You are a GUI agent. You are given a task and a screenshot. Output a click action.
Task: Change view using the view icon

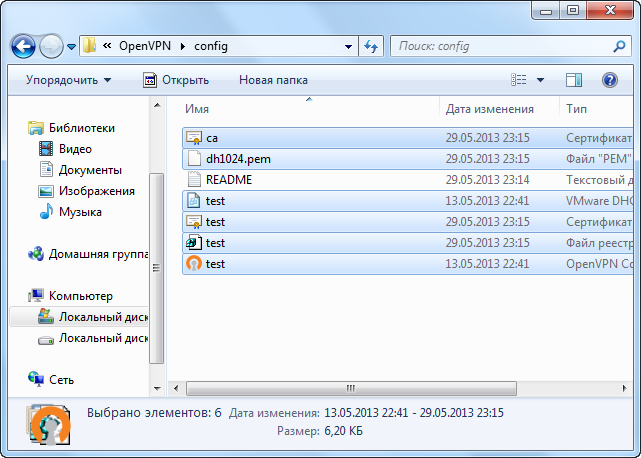[x=518, y=80]
